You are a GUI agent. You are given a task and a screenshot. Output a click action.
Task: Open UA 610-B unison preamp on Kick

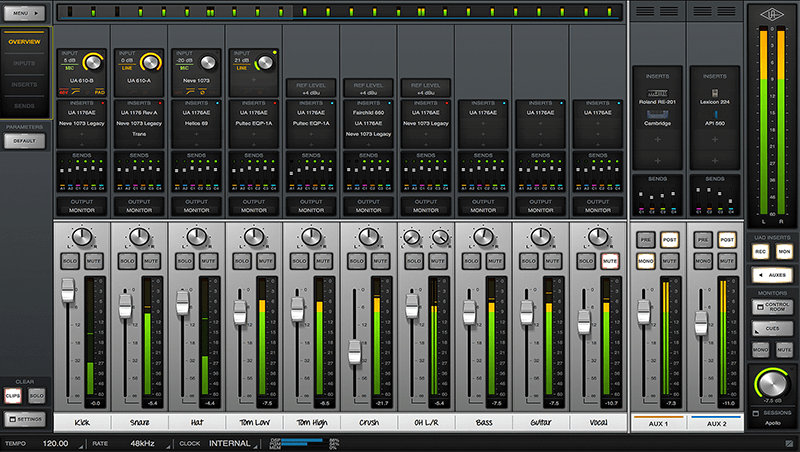click(82, 81)
